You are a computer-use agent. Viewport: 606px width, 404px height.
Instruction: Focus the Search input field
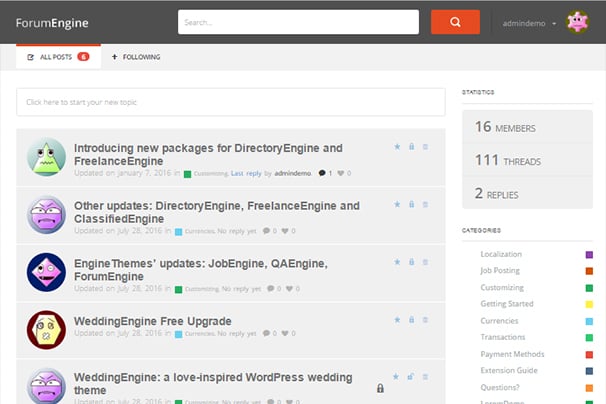point(298,22)
